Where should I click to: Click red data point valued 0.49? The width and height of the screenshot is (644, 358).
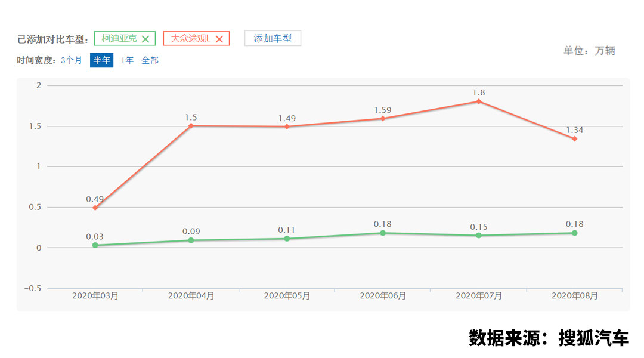pos(95,208)
